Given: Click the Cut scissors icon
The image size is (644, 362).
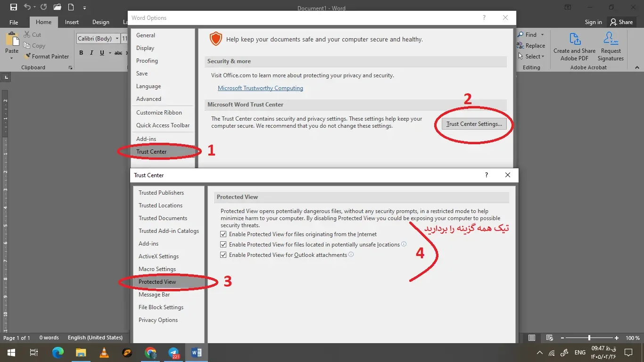Looking at the screenshot, I should pos(27,35).
